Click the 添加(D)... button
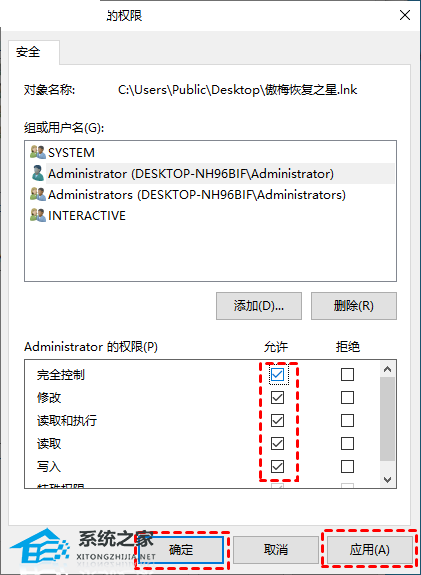The image size is (421, 575). tap(259, 306)
